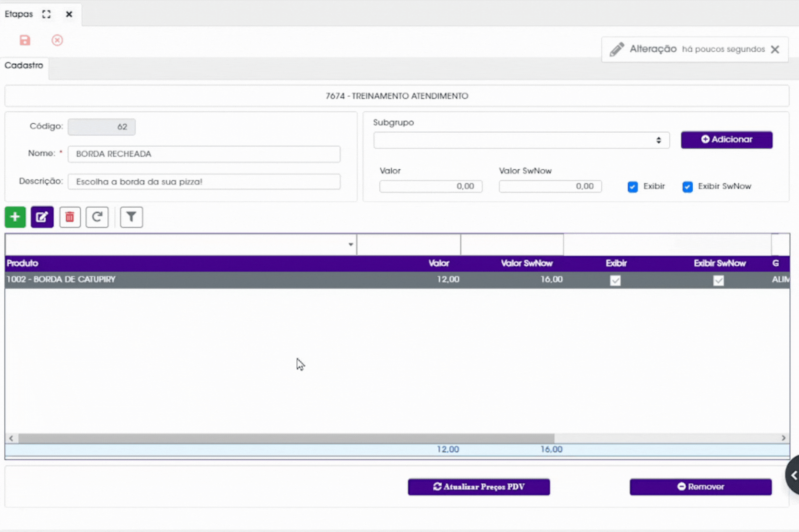
Task: Click the scrollbar left arrow
Action: click(x=11, y=438)
